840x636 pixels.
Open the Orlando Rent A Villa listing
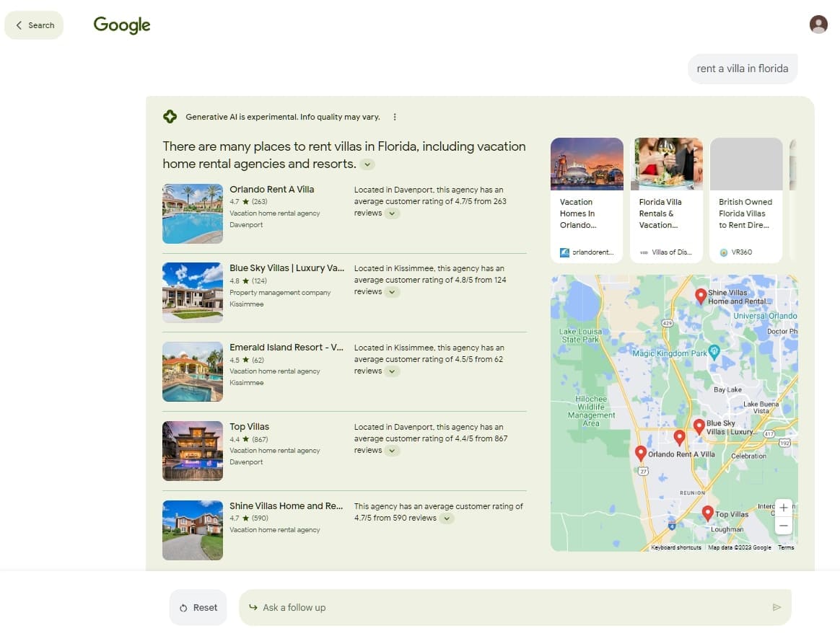click(271, 189)
